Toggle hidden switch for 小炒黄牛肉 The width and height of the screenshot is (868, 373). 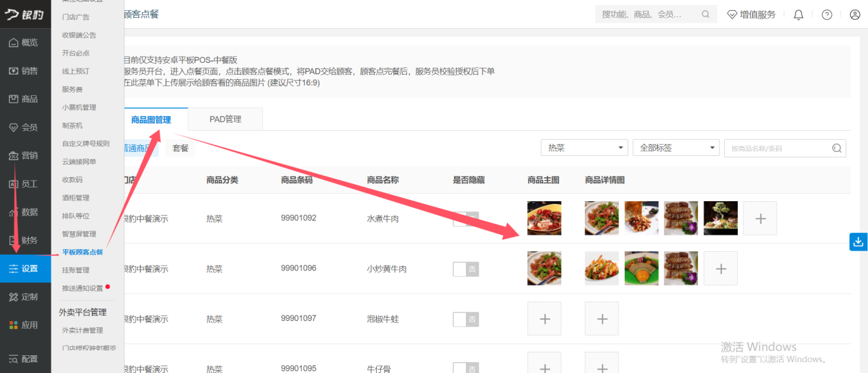pos(466,269)
